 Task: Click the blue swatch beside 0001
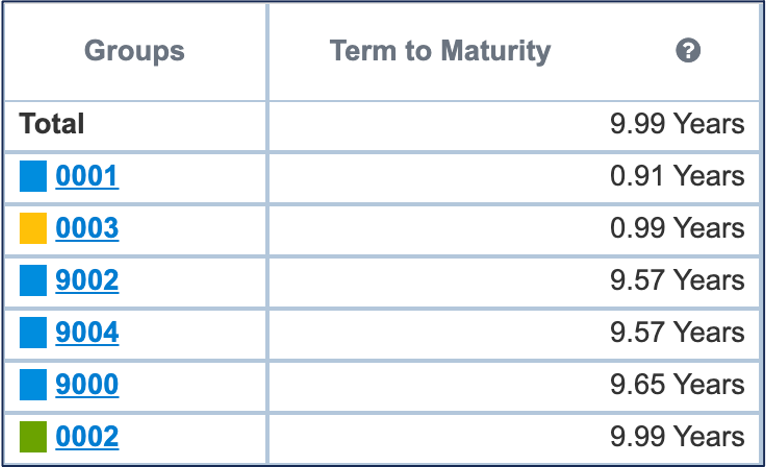pyautogui.click(x=33, y=177)
